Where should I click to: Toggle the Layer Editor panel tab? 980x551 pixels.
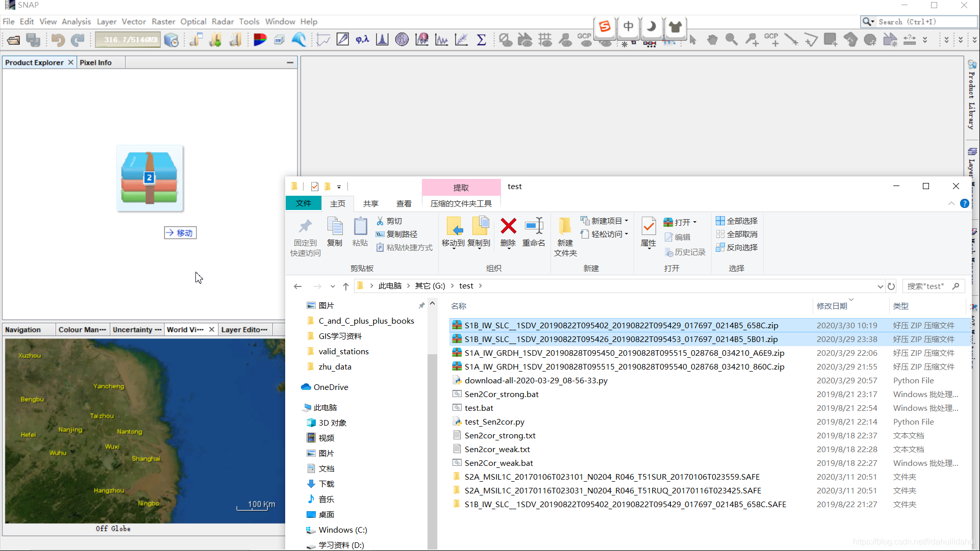pos(244,330)
